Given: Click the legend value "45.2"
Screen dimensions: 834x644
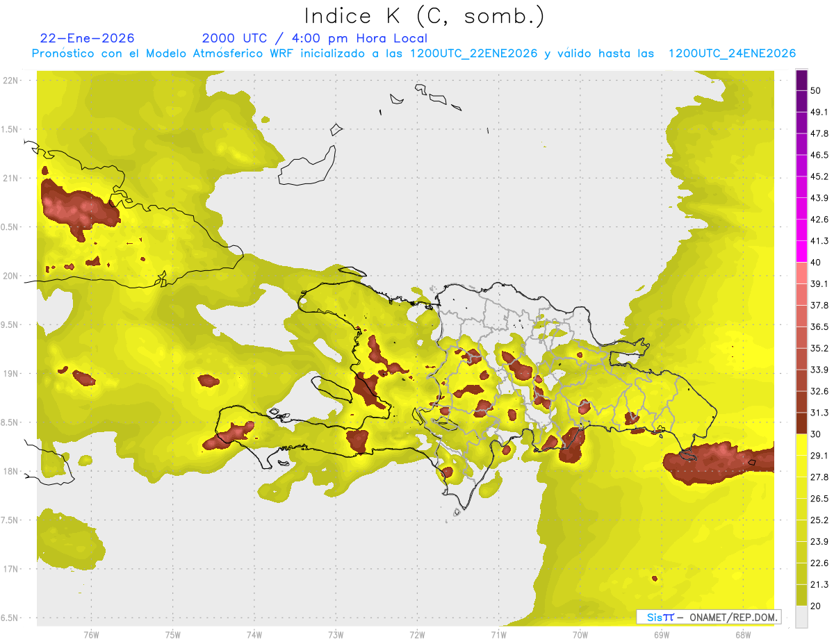Looking at the screenshot, I should [x=819, y=176].
